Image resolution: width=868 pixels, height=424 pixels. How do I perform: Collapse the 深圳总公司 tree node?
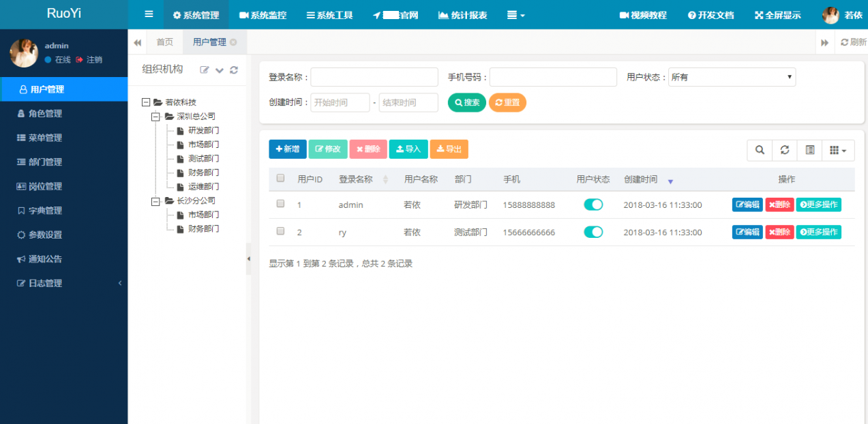click(156, 117)
